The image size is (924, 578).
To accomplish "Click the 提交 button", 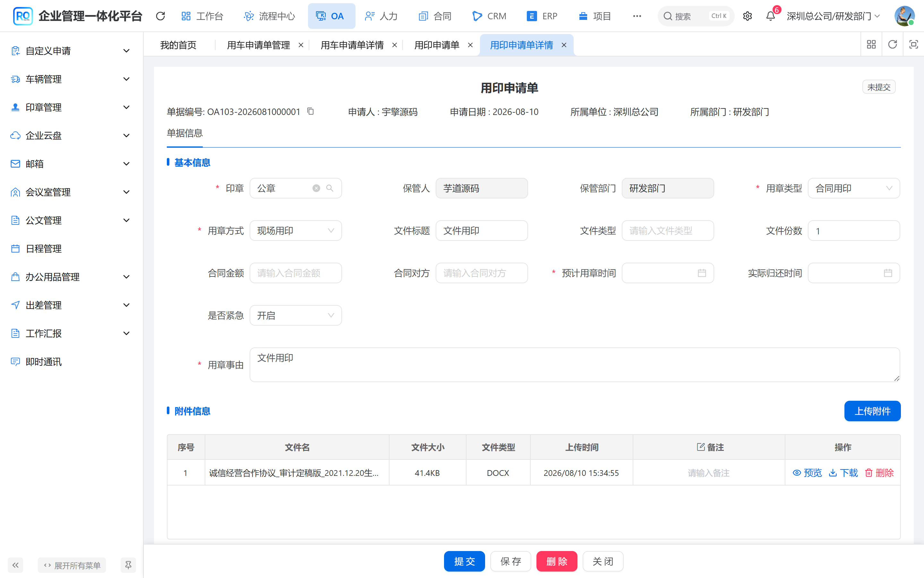I will coord(464,561).
